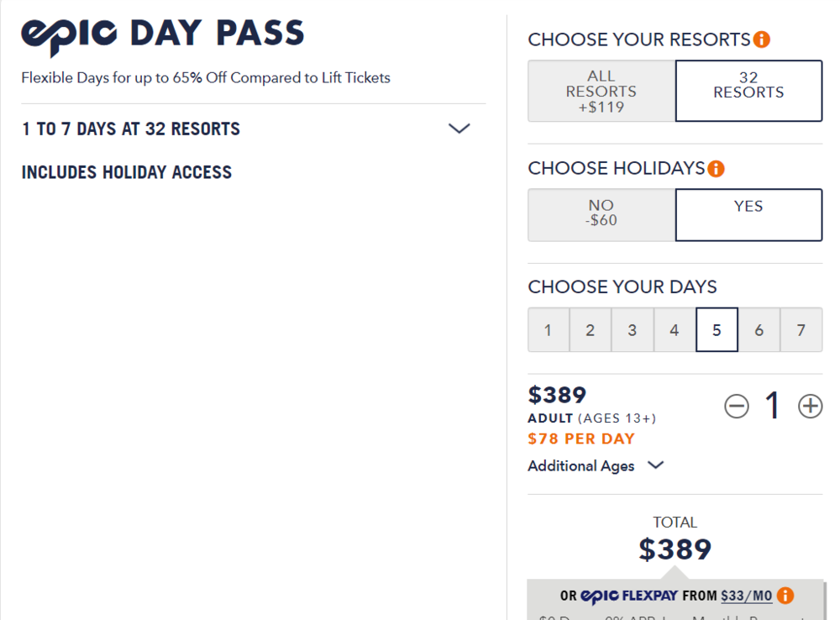Choose Yes for holiday access
Image resolution: width=840 pixels, height=620 pixels.
[748, 214]
